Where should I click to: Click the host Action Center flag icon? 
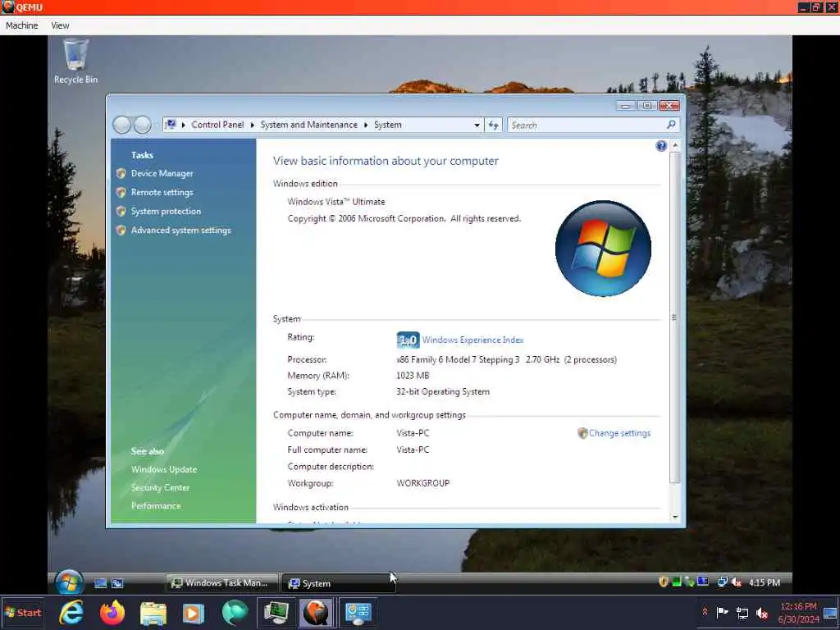pos(722,612)
